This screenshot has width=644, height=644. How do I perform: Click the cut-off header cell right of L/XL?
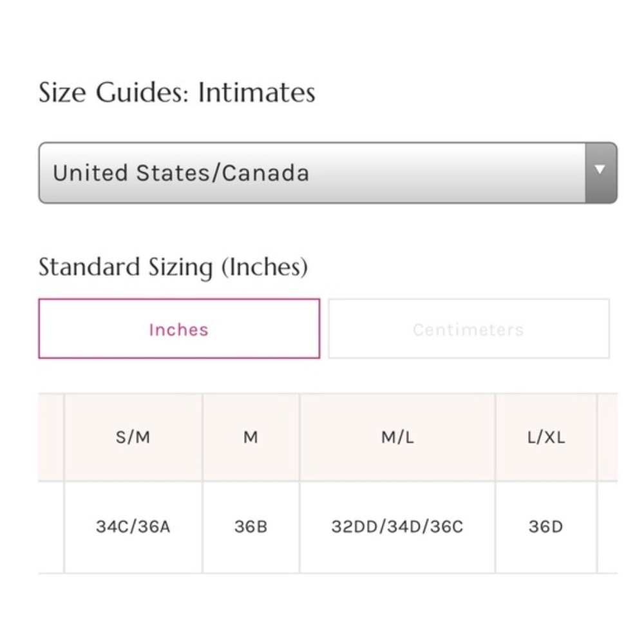click(607, 437)
